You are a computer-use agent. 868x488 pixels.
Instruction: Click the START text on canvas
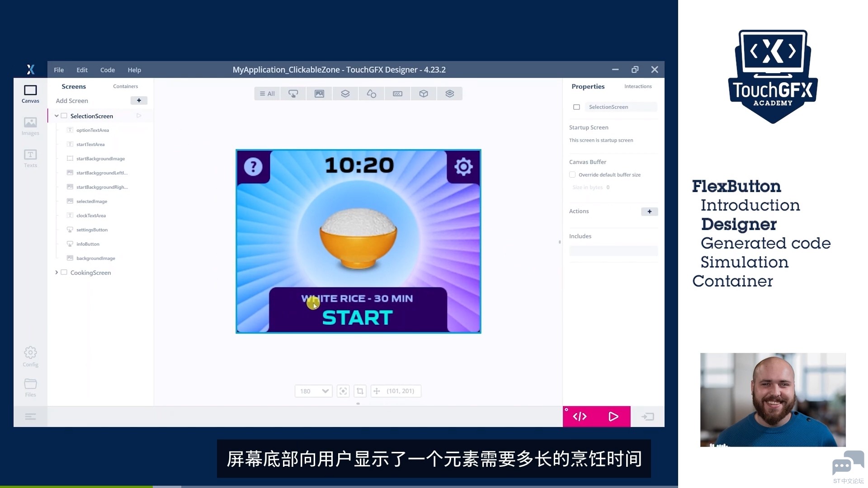(x=357, y=318)
